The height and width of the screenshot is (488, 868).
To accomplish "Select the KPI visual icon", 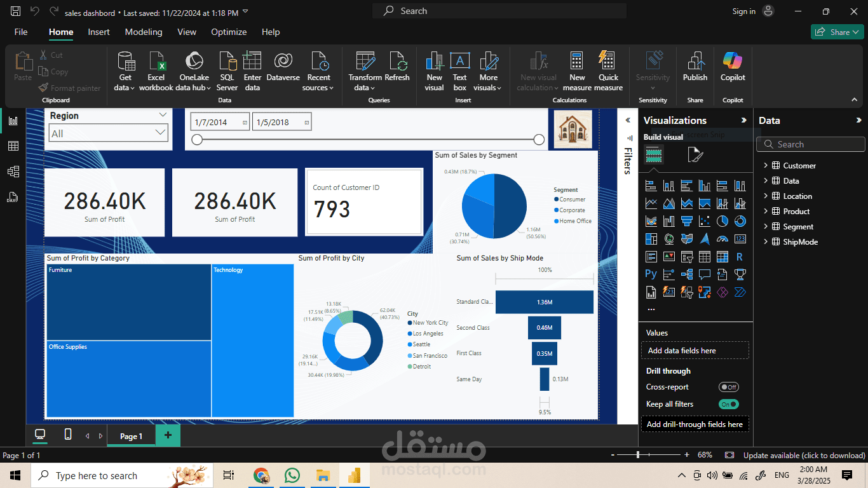I will tap(668, 257).
